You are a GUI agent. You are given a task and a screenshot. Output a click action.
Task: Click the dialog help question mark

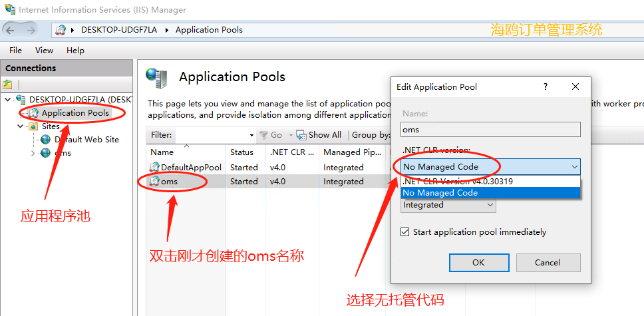[546, 86]
